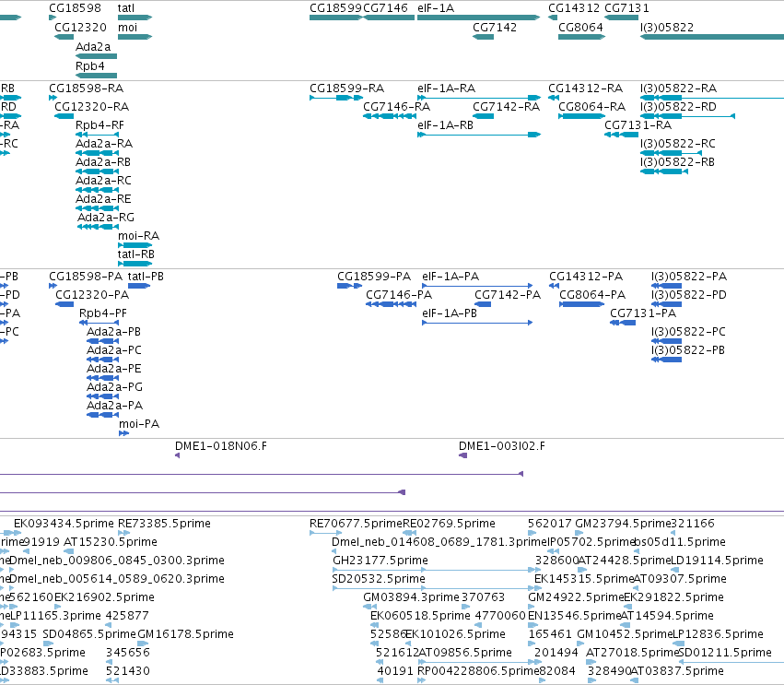Click the Ada2a-RB transcript label
The height and width of the screenshot is (685, 784).
coord(103,162)
